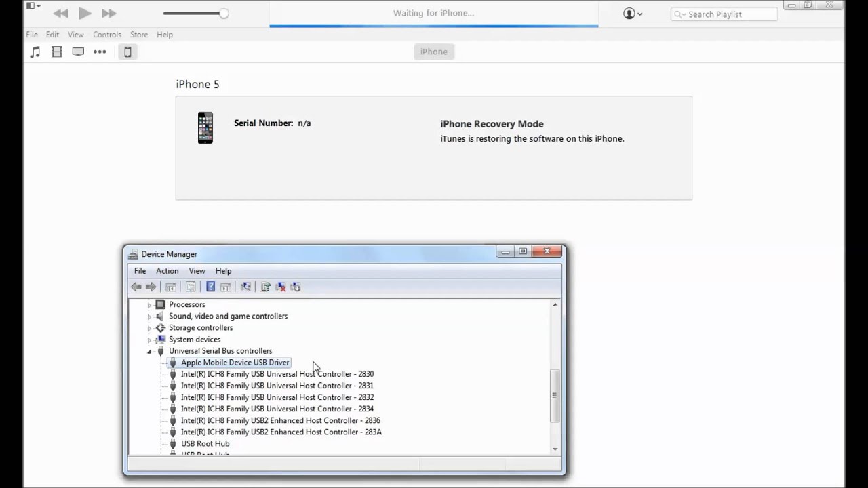This screenshot has width=868, height=488.
Task: Click Update Driver Software toolbar icon
Action: (265, 287)
